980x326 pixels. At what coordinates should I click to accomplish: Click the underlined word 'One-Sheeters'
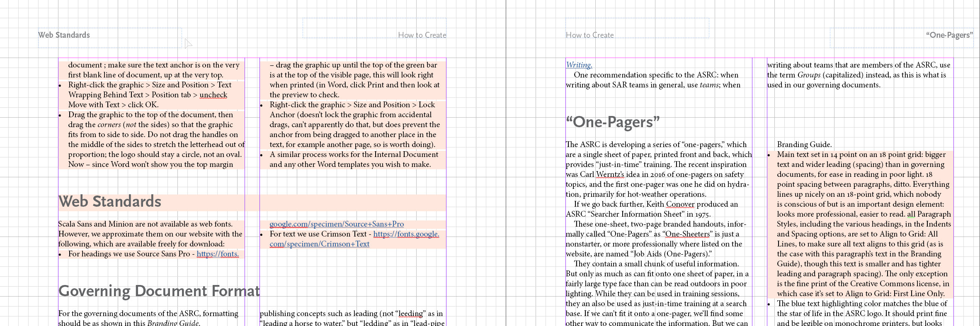coord(687,234)
